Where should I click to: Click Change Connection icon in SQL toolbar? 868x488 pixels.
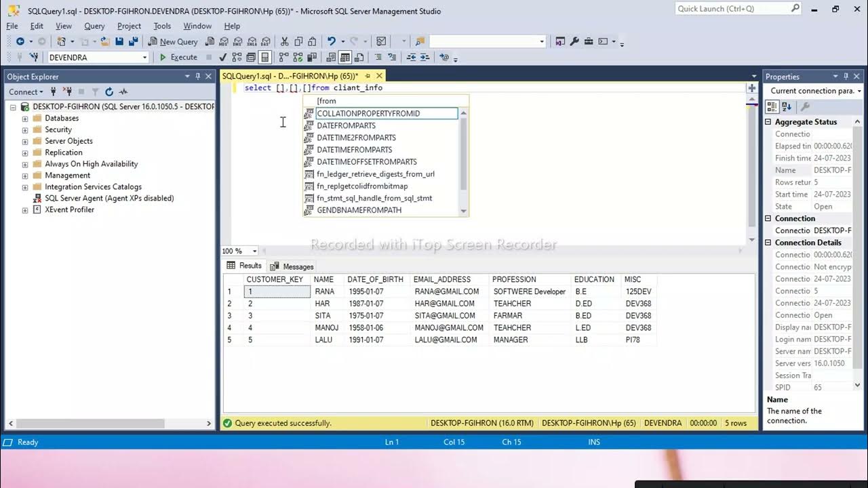(x=33, y=58)
